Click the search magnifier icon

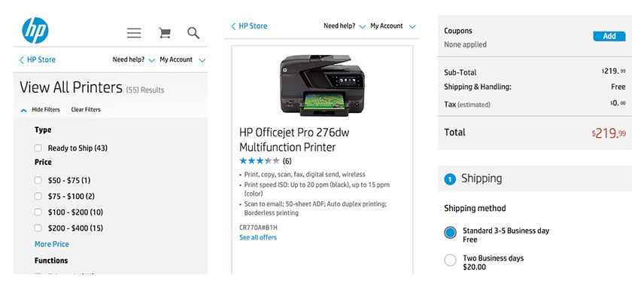[193, 33]
